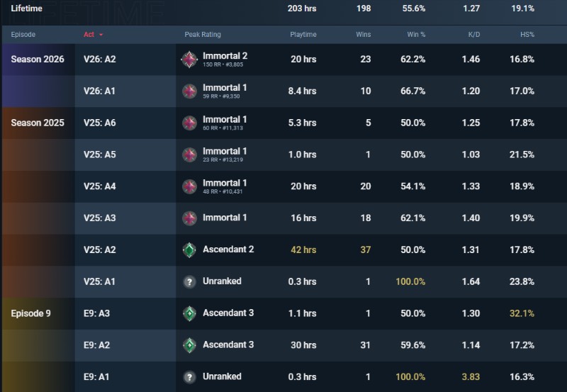Select the Episode 9 group label
This screenshot has height=392, width=567.
pos(30,313)
